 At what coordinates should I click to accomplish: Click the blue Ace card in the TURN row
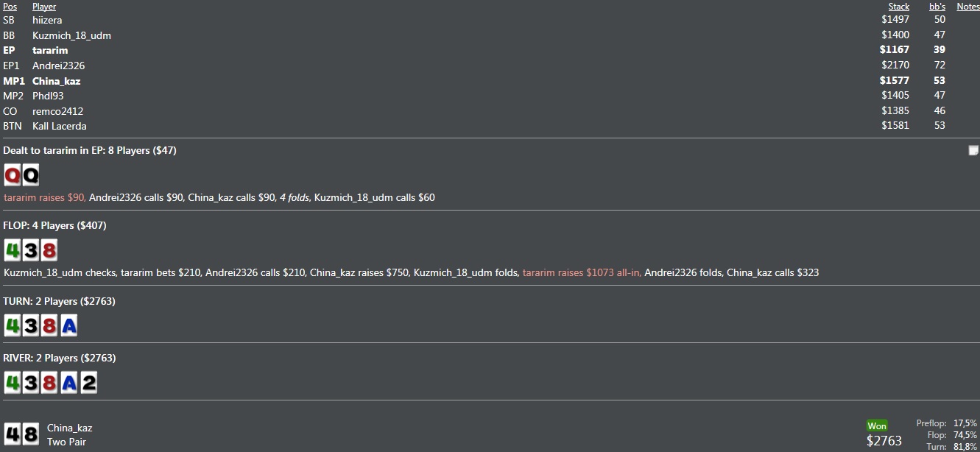coord(68,325)
